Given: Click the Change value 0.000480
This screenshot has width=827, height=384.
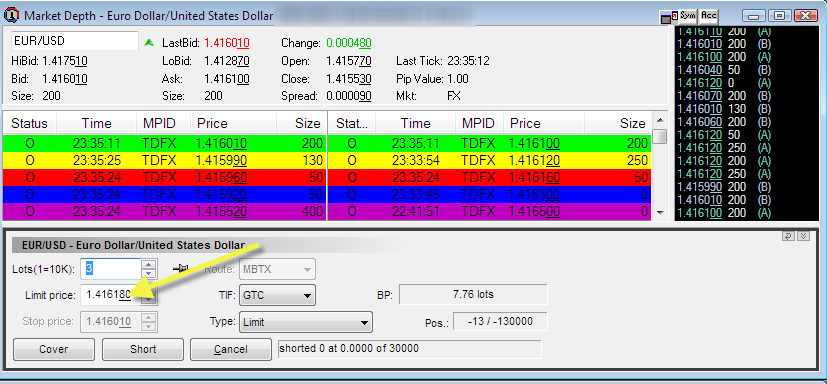Looking at the screenshot, I should [349, 43].
